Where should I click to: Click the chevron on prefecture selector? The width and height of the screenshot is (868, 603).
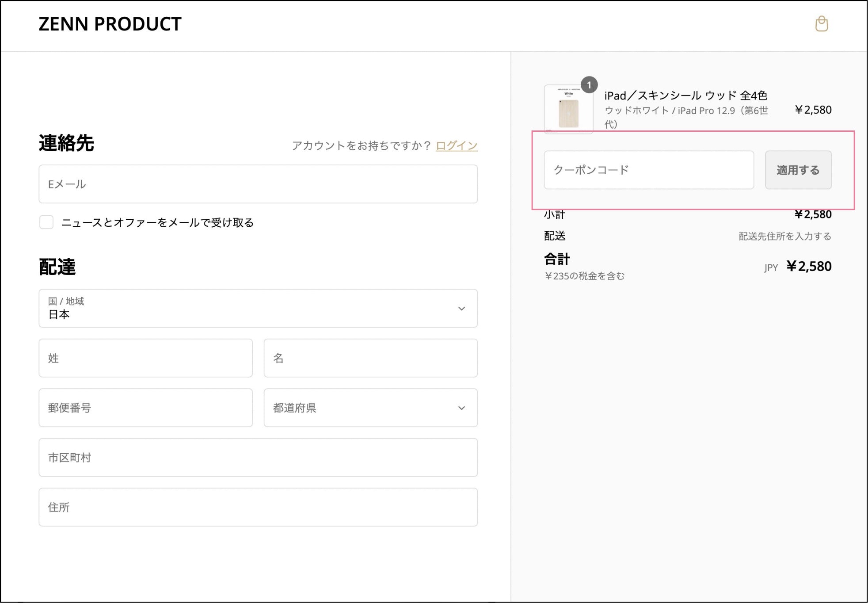coord(461,408)
